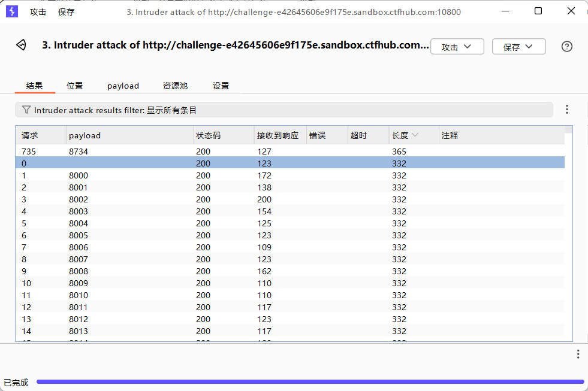Open the 攻击 menu in title bar
The width and height of the screenshot is (588, 391).
click(38, 12)
